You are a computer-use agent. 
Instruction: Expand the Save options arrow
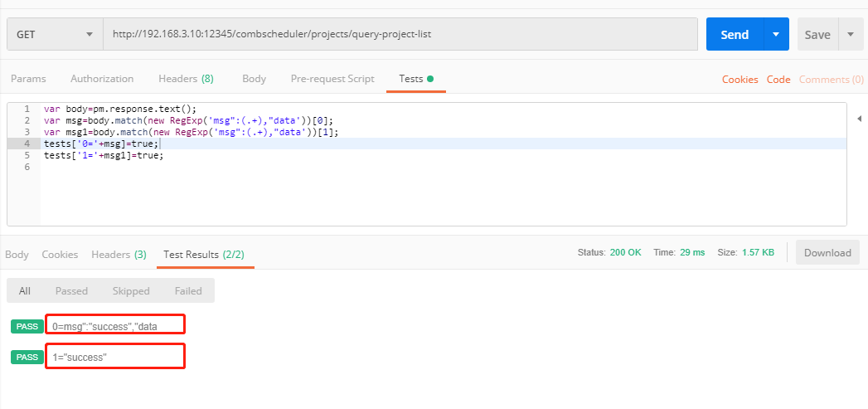[x=851, y=34]
